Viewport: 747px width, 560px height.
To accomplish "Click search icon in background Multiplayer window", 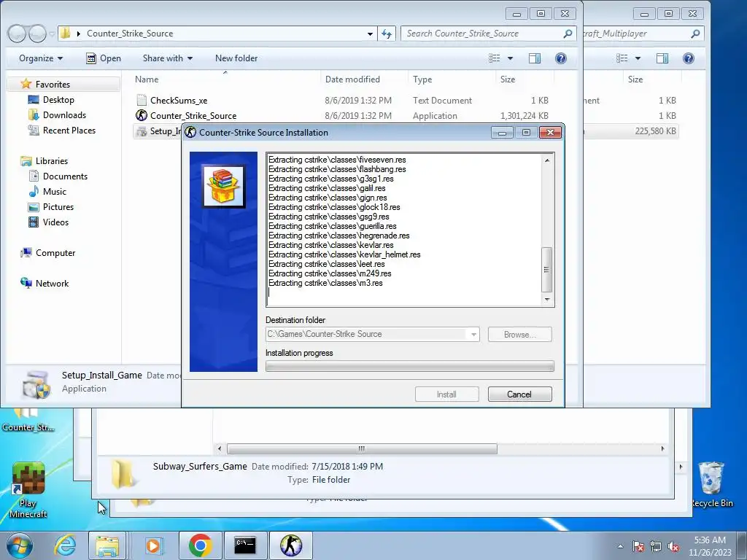I will click(695, 34).
